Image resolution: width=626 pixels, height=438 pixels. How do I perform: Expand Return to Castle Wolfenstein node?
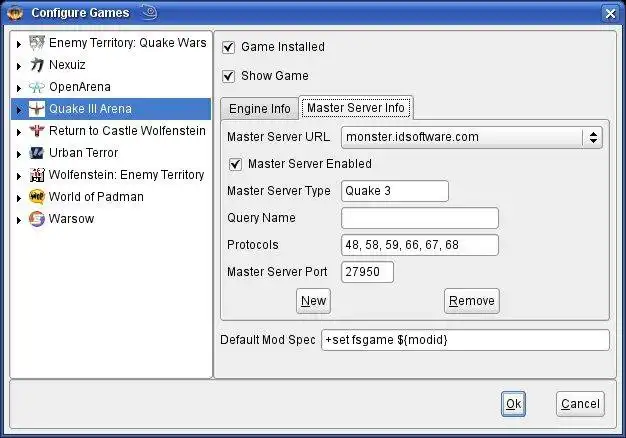click(x=19, y=132)
